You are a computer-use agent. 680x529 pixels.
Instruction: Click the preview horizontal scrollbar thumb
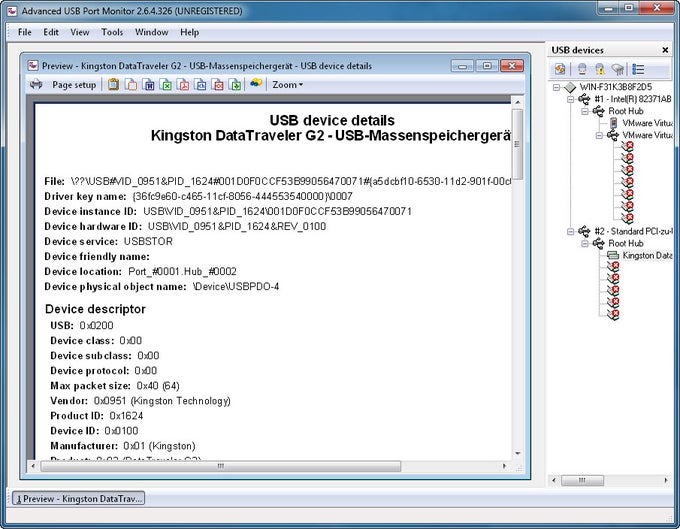click(x=221, y=466)
